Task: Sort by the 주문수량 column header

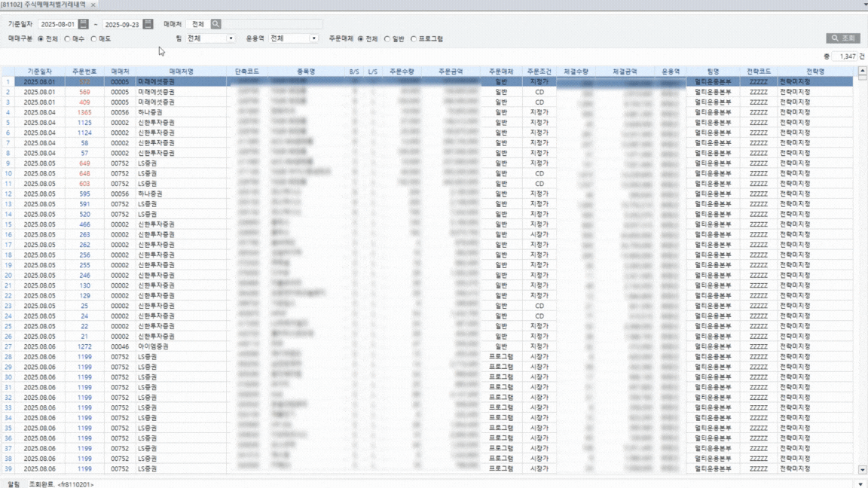Action: point(402,72)
